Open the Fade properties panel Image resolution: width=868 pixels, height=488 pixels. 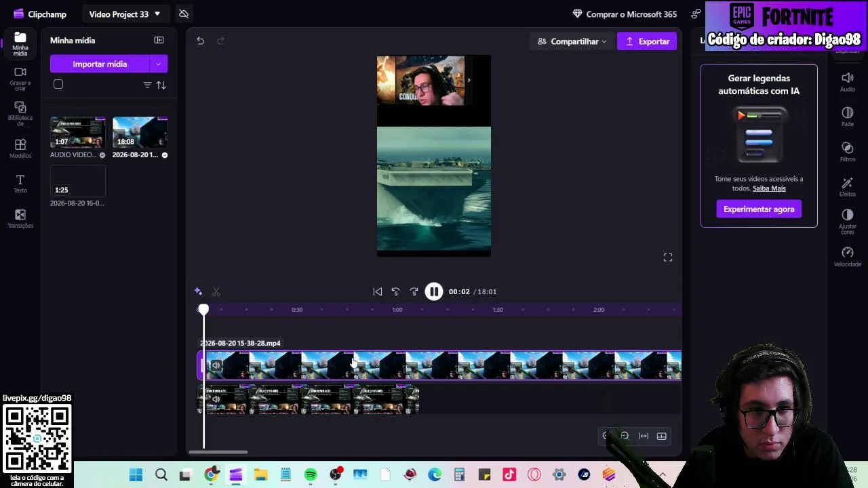848,117
